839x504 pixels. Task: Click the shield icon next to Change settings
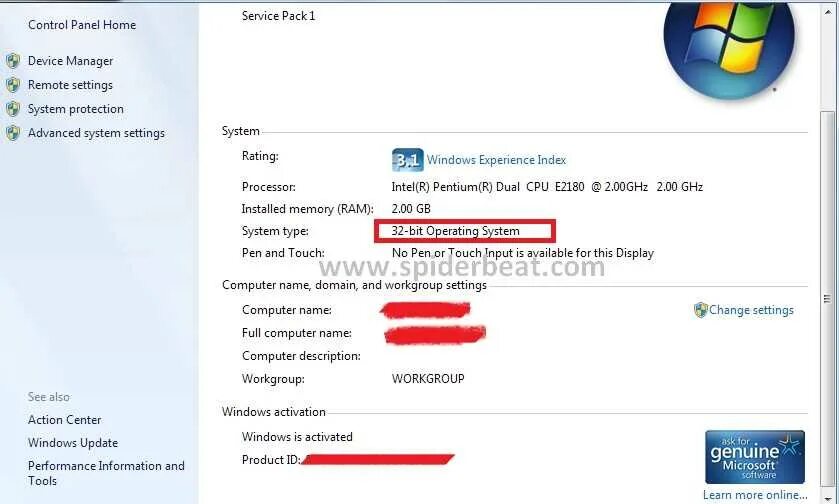pyautogui.click(x=700, y=310)
